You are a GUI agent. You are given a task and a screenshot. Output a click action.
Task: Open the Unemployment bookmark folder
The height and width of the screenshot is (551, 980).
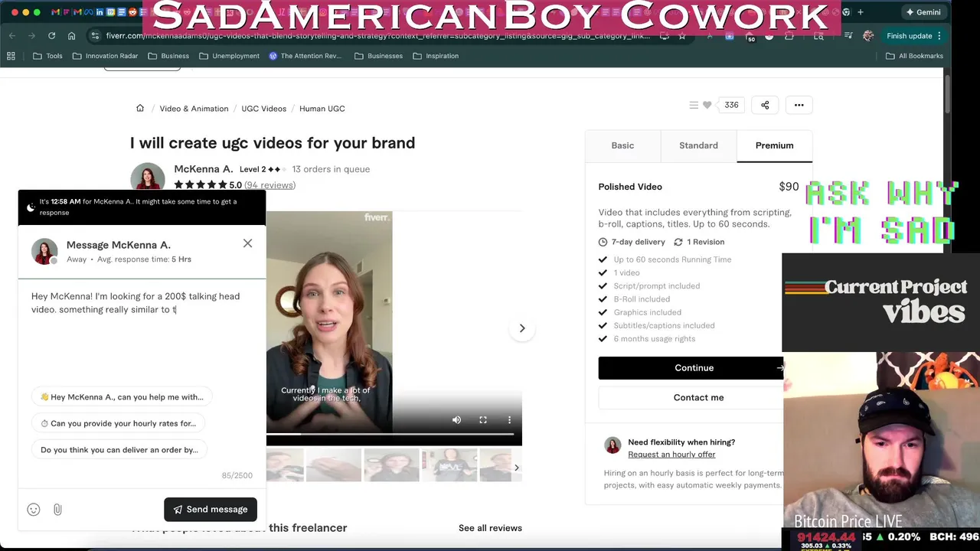pyautogui.click(x=229, y=56)
